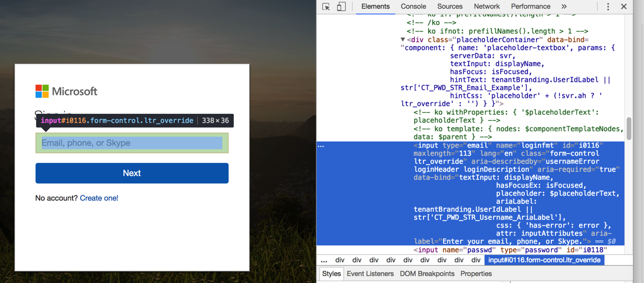Click the Microsoft logo
Viewport: 644px width, 283px height.
click(66, 91)
